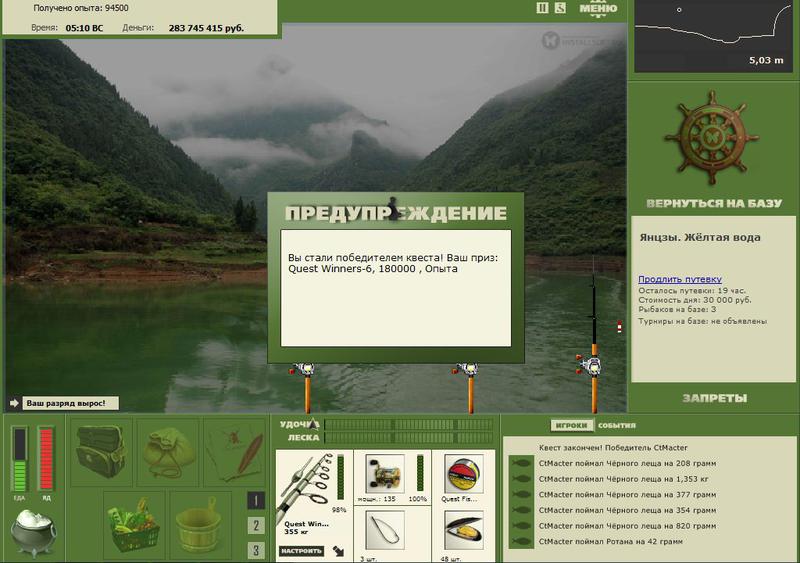Click the arrow icon beside rank notification

(14, 403)
